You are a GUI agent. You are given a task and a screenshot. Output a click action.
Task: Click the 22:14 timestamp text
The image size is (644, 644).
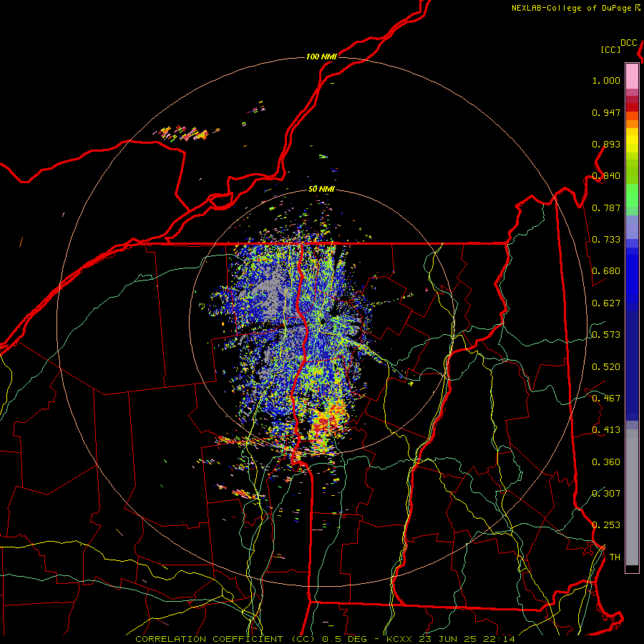click(x=499, y=639)
